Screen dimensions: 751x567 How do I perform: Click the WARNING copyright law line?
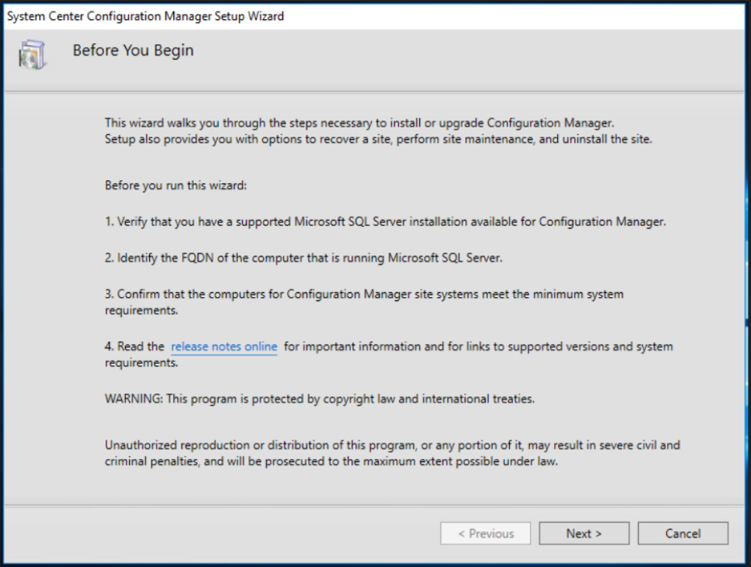click(319, 399)
